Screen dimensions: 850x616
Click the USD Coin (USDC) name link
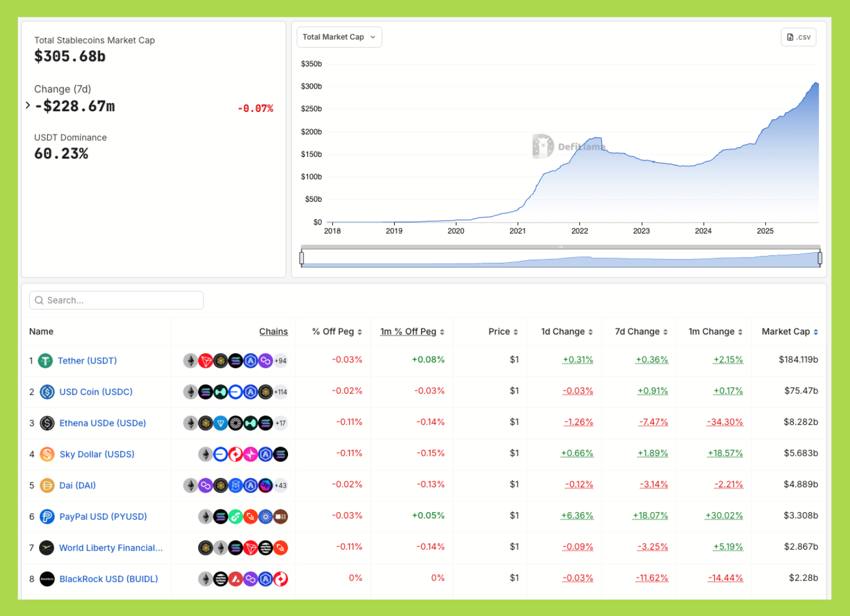tap(95, 392)
